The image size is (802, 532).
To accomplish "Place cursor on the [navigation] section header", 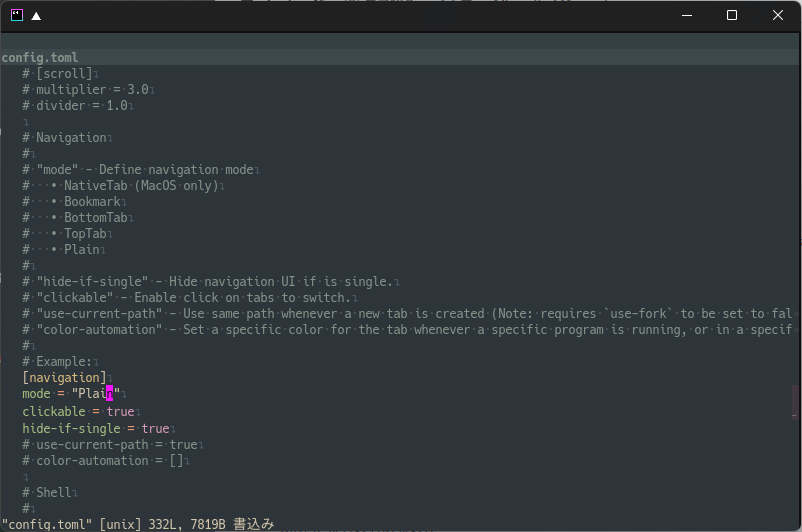I will [x=64, y=378].
